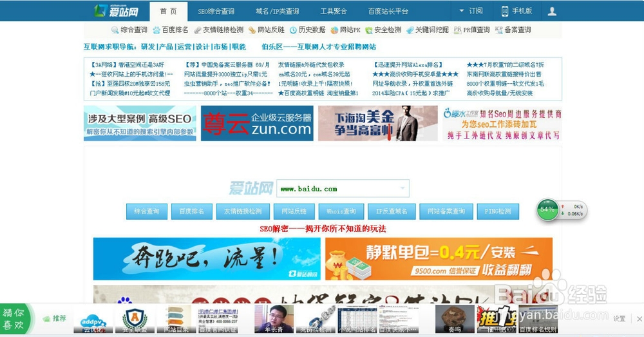Screen dimensions: 644x337
Task: Open the 网站目录 thumbnail
Action: click(x=176, y=319)
